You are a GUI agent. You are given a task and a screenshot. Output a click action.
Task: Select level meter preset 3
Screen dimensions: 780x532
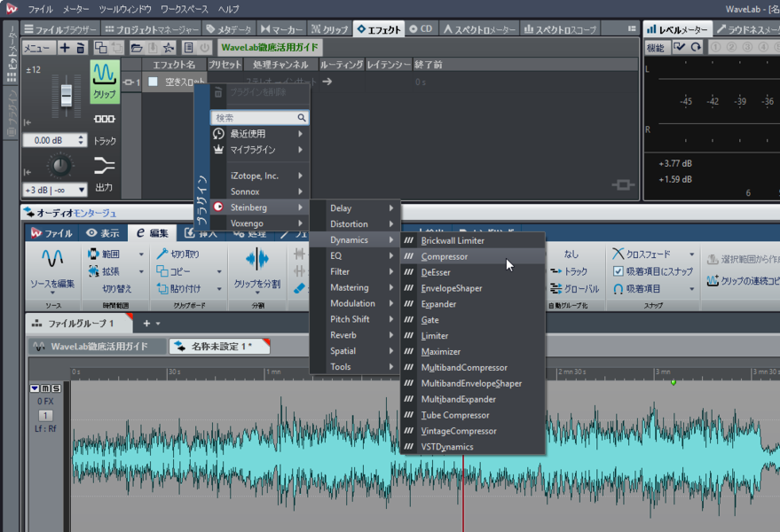[747, 47]
